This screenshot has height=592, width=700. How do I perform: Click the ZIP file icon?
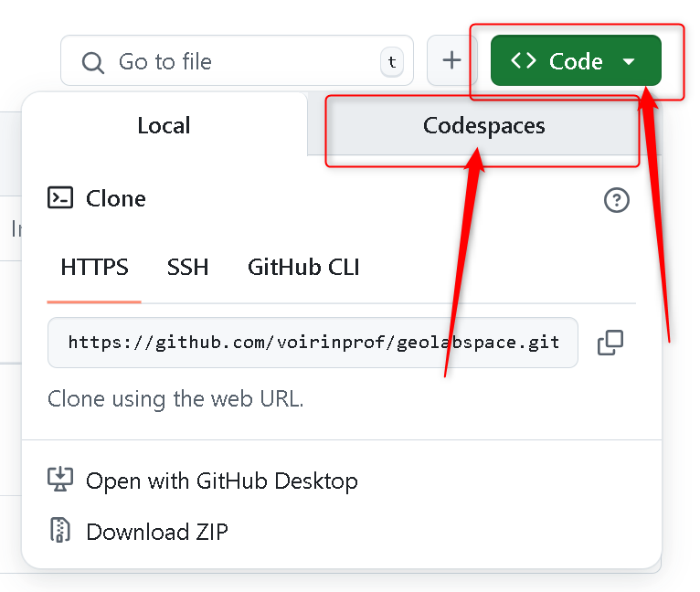(x=60, y=530)
